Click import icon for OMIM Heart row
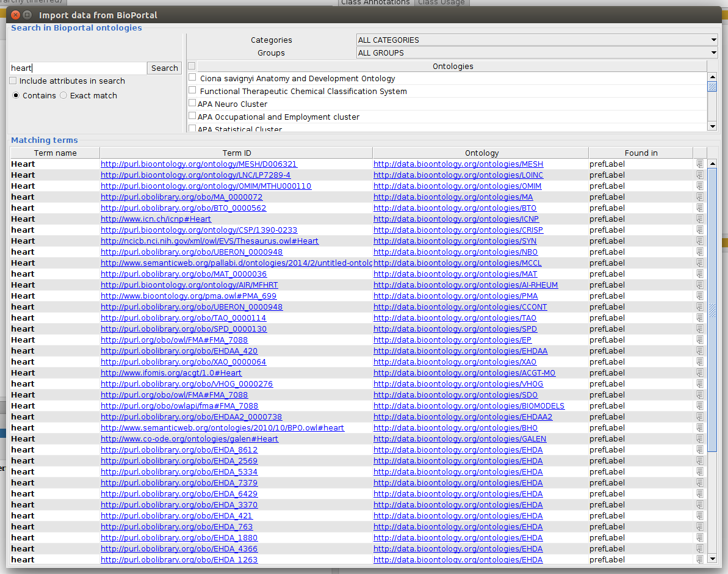728x574 pixels. click(x=700, y=186)
